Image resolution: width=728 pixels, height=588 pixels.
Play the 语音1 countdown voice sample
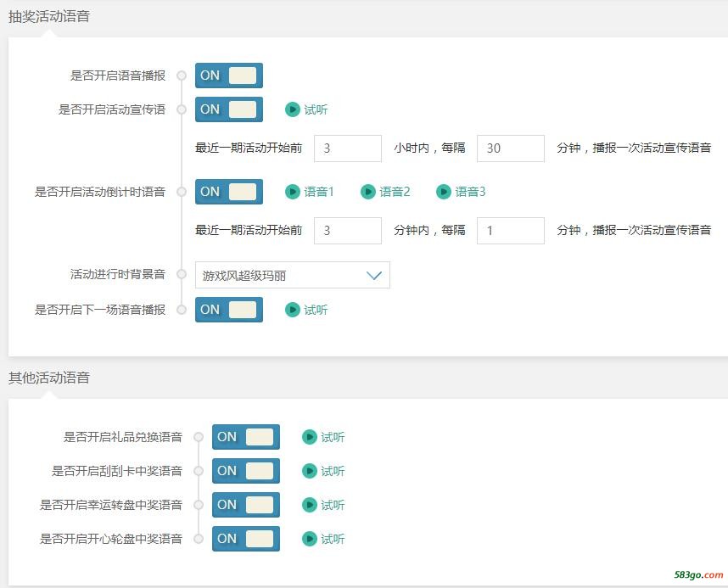point(309,192)
